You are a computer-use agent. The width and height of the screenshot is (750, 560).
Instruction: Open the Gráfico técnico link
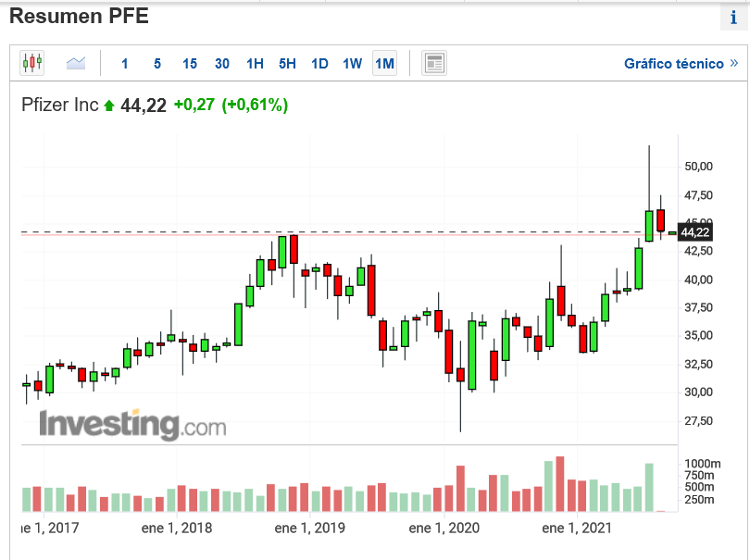(673, 64)
